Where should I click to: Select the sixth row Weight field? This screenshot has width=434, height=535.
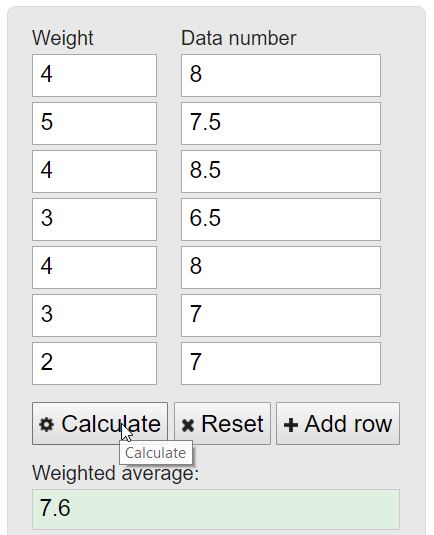pos(95,316)
